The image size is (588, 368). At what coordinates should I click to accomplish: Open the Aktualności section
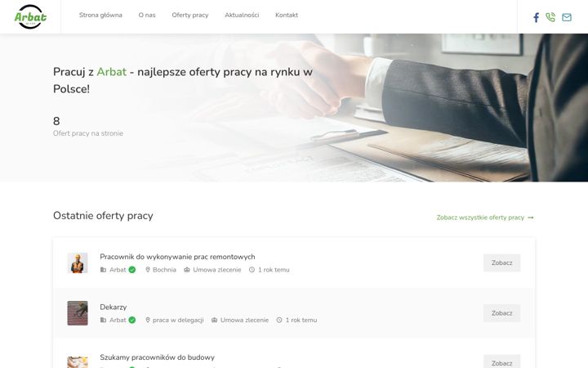coord(242,15)
